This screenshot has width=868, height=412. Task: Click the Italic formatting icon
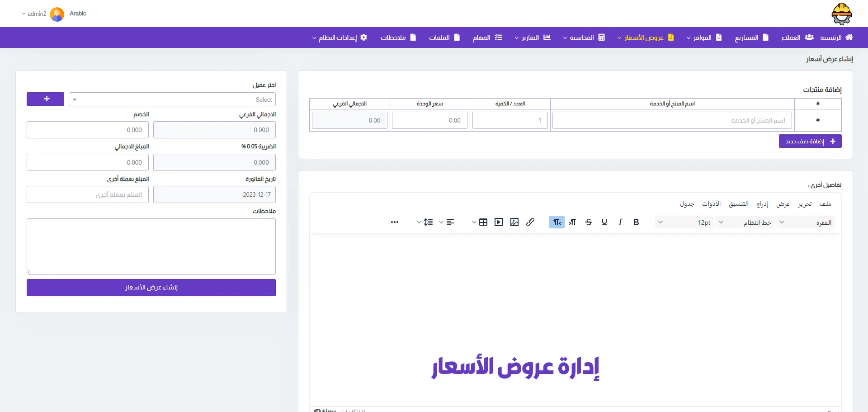[x=620, y=222]
